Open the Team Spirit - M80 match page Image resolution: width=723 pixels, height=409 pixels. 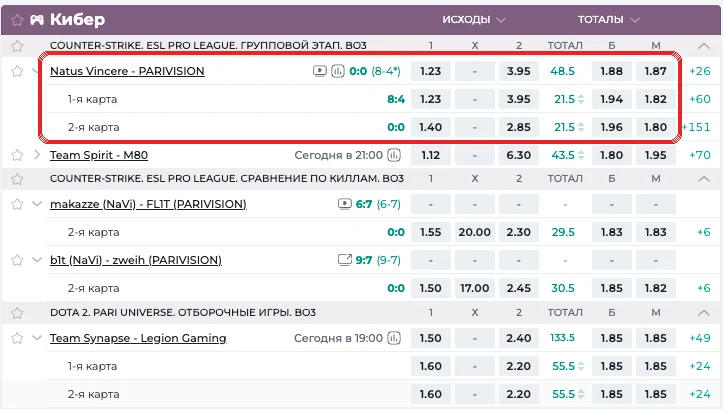(99, 155)
